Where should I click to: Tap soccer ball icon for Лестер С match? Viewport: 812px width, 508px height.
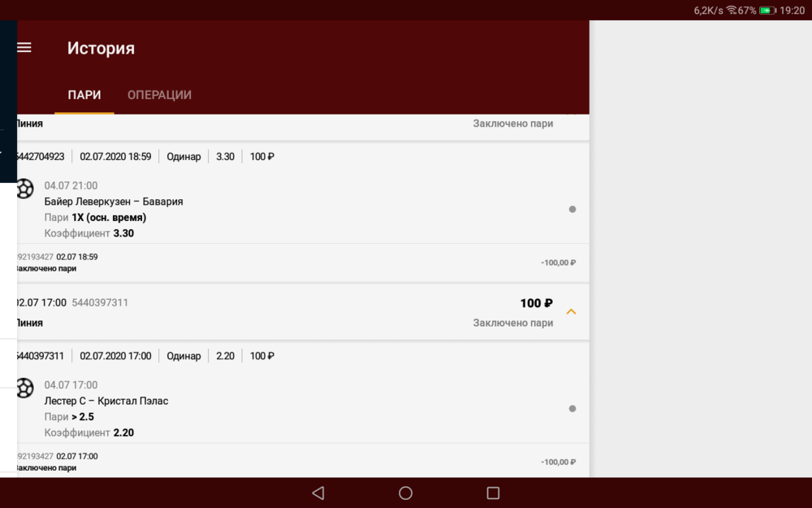(24, 389)
